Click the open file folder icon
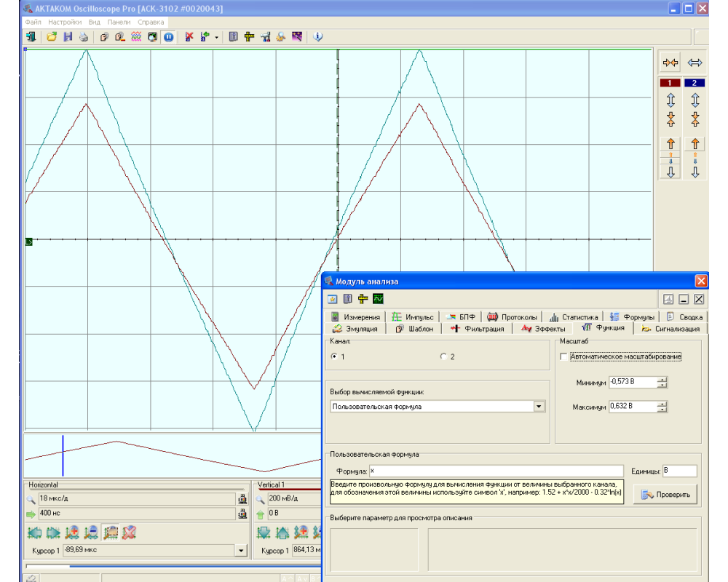Screen dimensions: 728x582 [x=52, y=36]
